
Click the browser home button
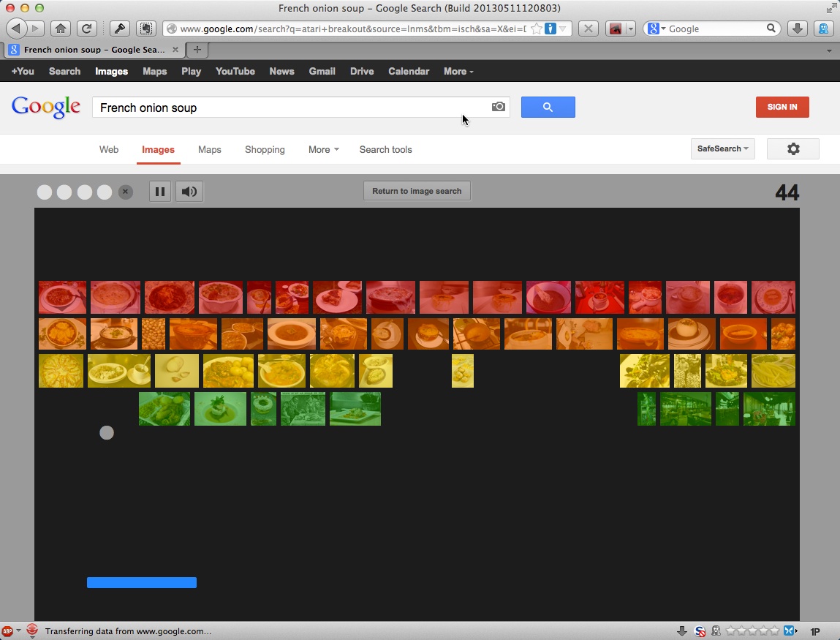coord(61,29)
